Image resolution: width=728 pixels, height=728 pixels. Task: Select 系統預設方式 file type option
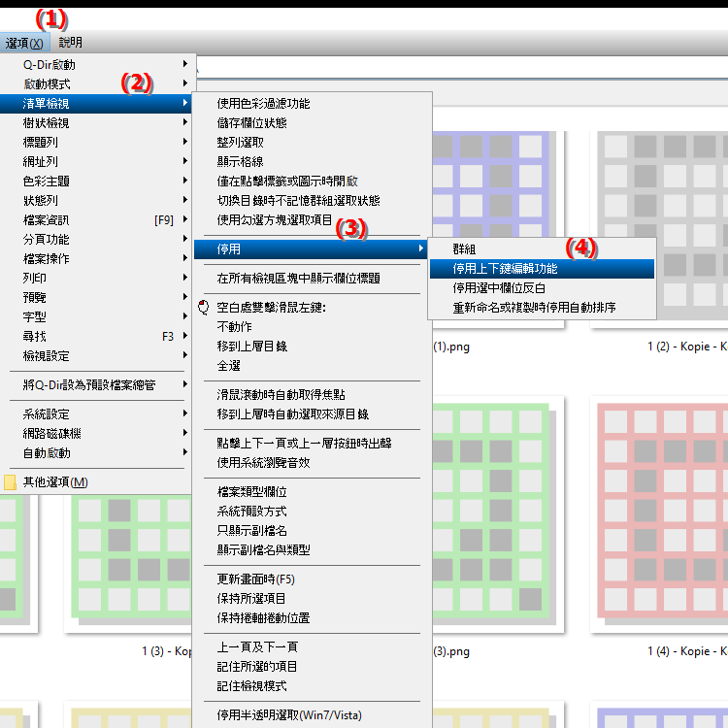click(312, 512)
